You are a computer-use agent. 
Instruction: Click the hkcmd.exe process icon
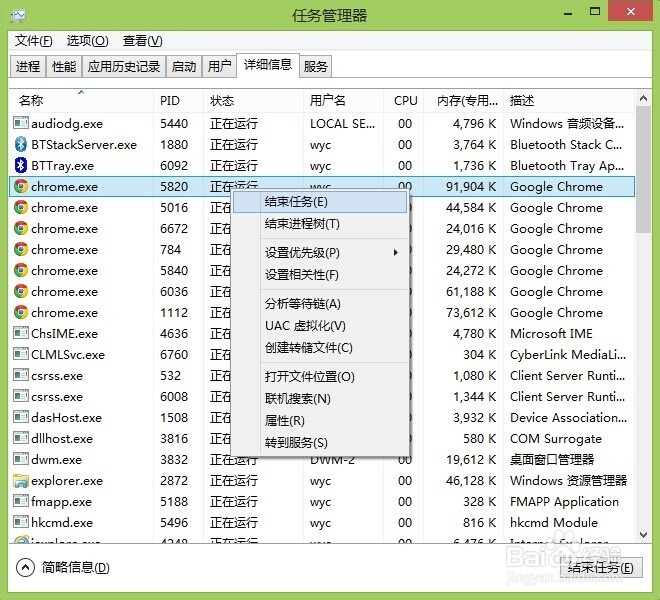(21, 522)
